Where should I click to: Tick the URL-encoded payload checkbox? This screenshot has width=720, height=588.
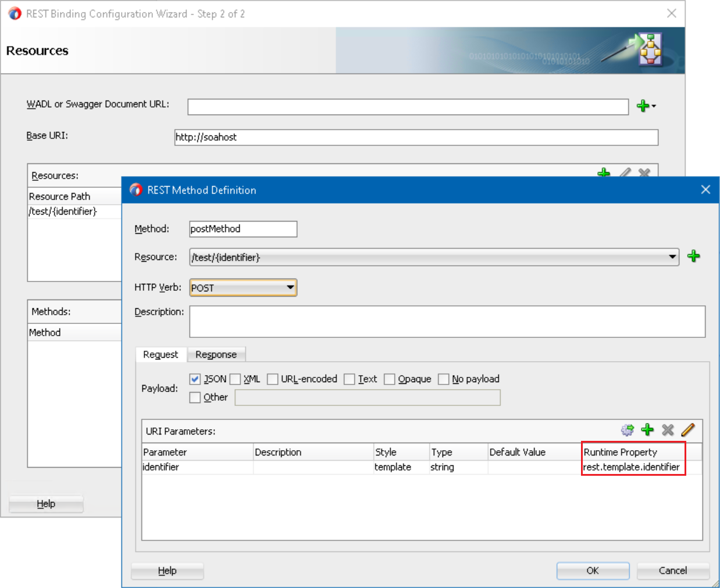point(273,379)
